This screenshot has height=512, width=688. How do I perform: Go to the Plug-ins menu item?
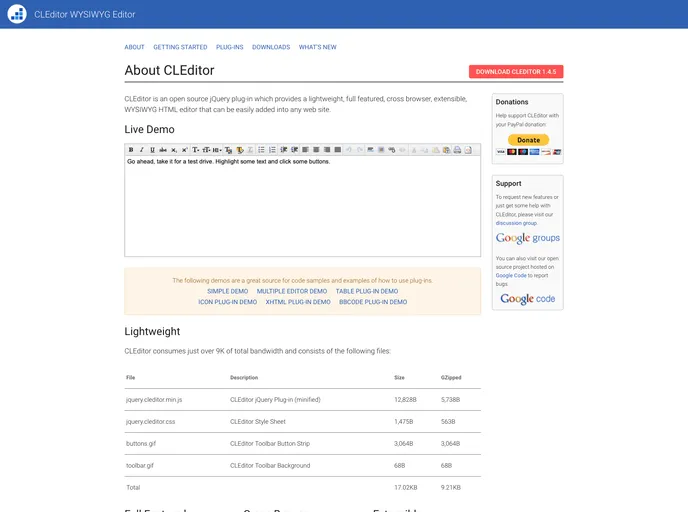(x=229, y=47)
